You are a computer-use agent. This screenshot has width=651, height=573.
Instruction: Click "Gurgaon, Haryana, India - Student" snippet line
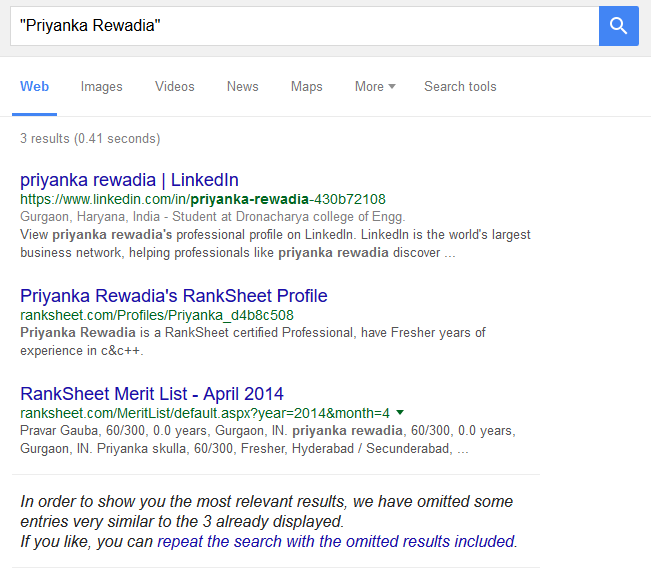[x=213, y=217]
